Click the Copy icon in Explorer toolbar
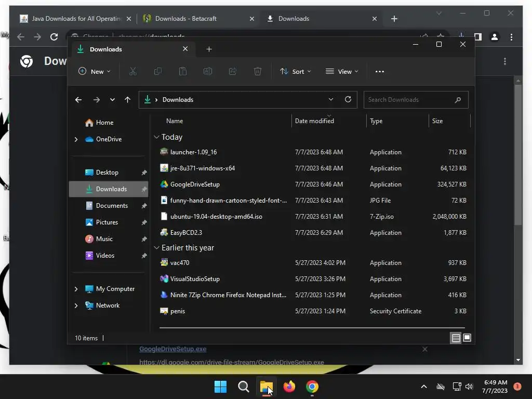Screen dimensions: 532x399 (158, 71)
